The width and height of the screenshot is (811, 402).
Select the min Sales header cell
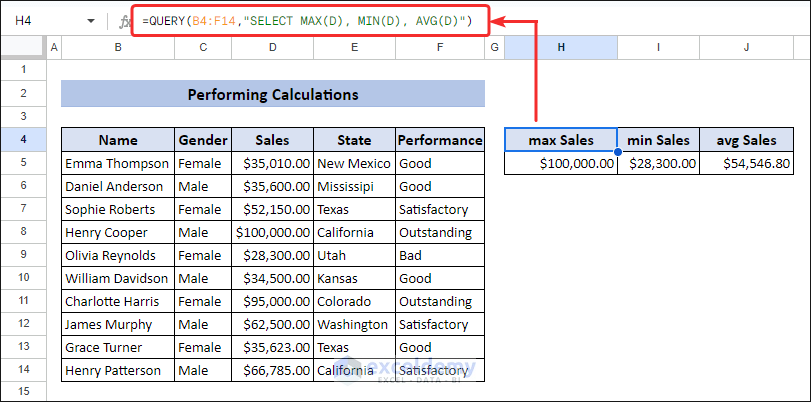[657, 140]
